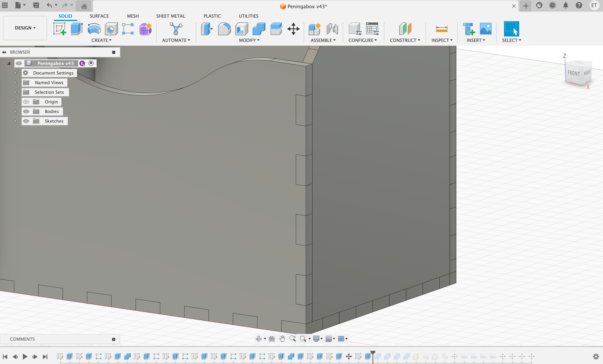Select the Press Pull tool icon
Screen dimensions: 603x364
(x=207, y=29)
